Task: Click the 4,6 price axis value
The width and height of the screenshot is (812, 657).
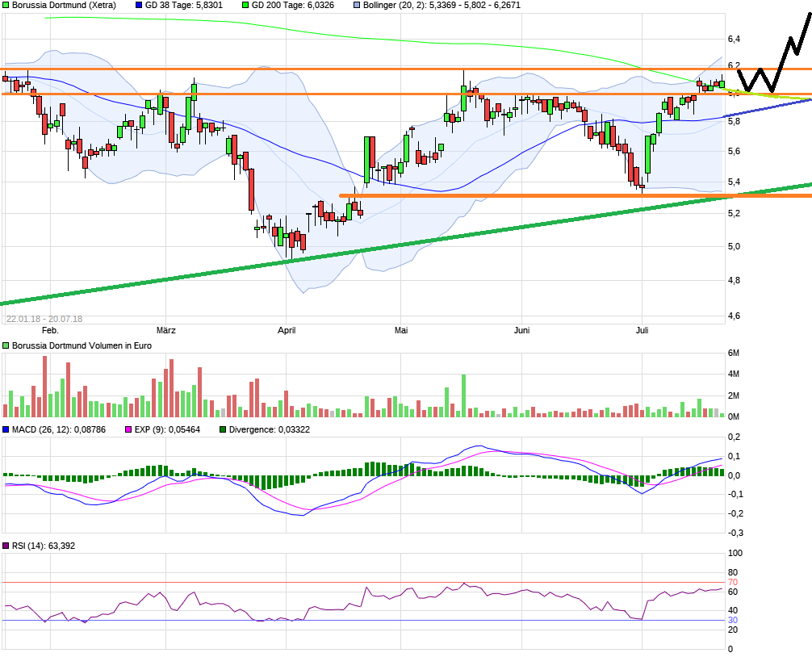Action: click(x=734, y=316)
